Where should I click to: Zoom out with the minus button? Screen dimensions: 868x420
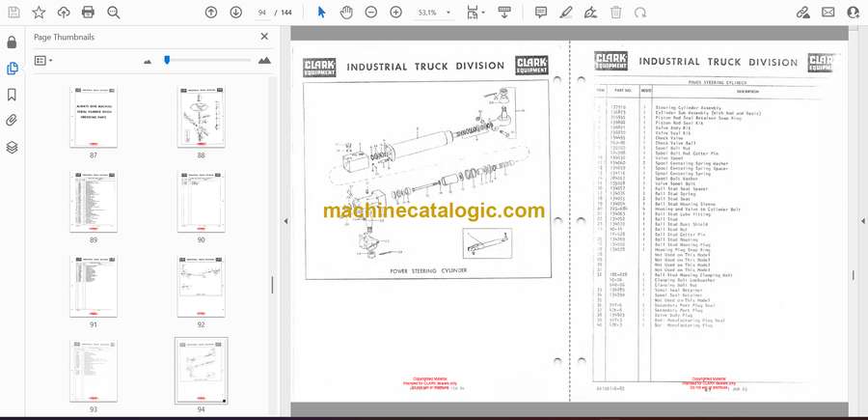[371, 13]
